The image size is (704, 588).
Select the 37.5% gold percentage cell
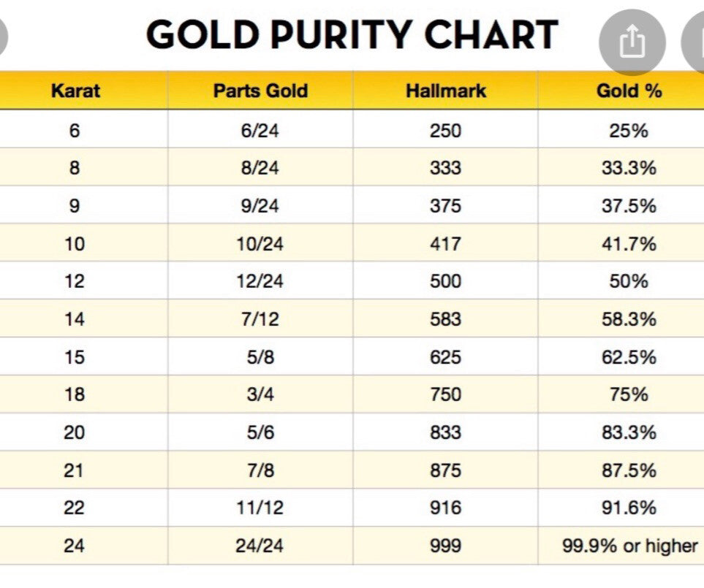pyautogui.click(x=629, y=206)
